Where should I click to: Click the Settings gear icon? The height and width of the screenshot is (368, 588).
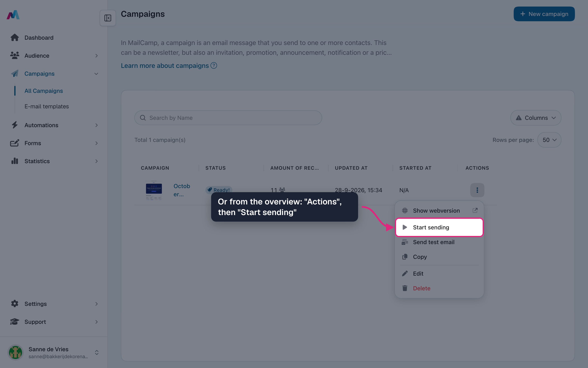[14, 304]
